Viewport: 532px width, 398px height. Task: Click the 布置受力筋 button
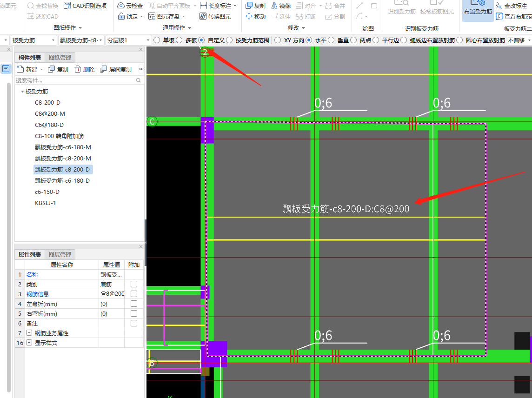(478, 10)
